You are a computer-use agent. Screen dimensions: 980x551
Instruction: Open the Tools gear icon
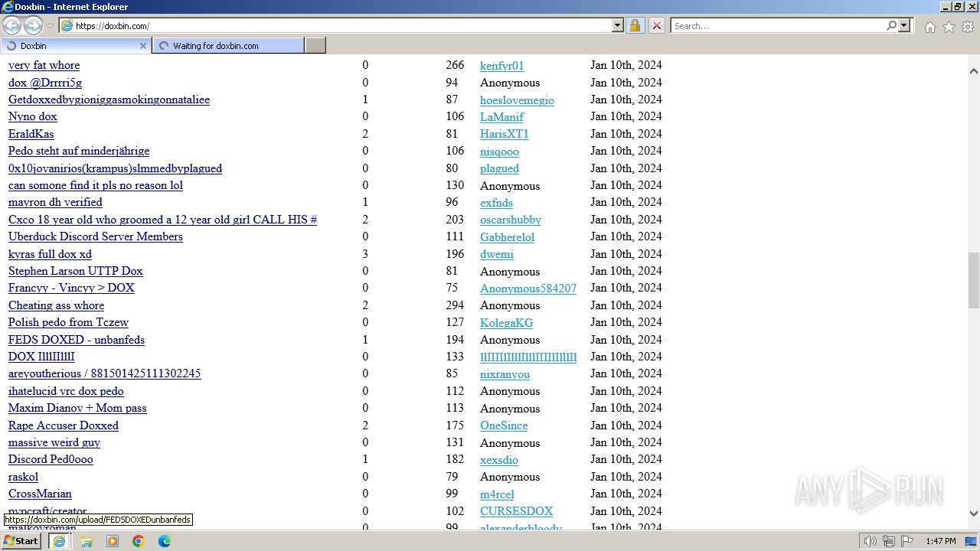click(x=967, y=27)
